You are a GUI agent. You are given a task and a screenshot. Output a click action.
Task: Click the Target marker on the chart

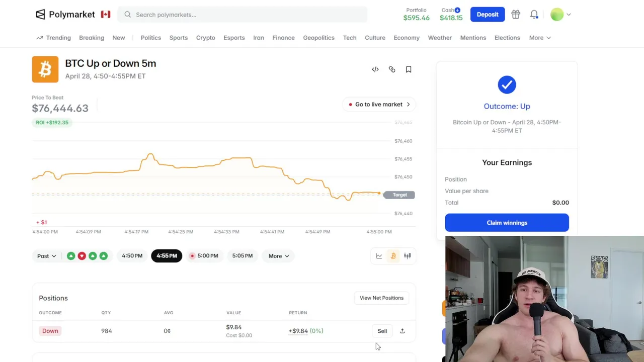coord(399,195)
